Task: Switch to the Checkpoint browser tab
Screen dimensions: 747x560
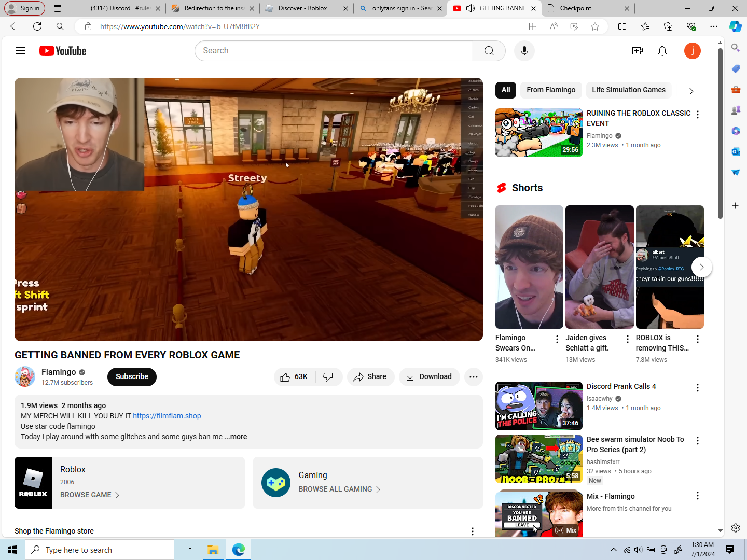Action: (588, 8)
